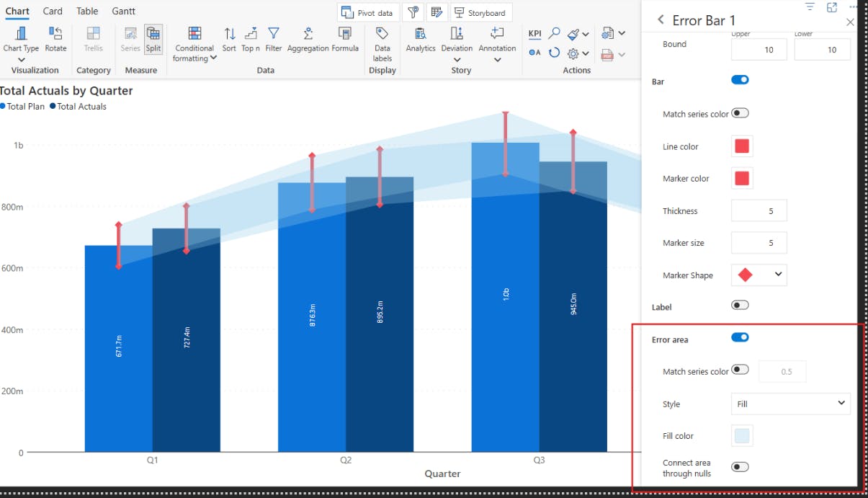868x498 pixels.
Task: Open the Line color swatch
Action: [x=742, y=146]
